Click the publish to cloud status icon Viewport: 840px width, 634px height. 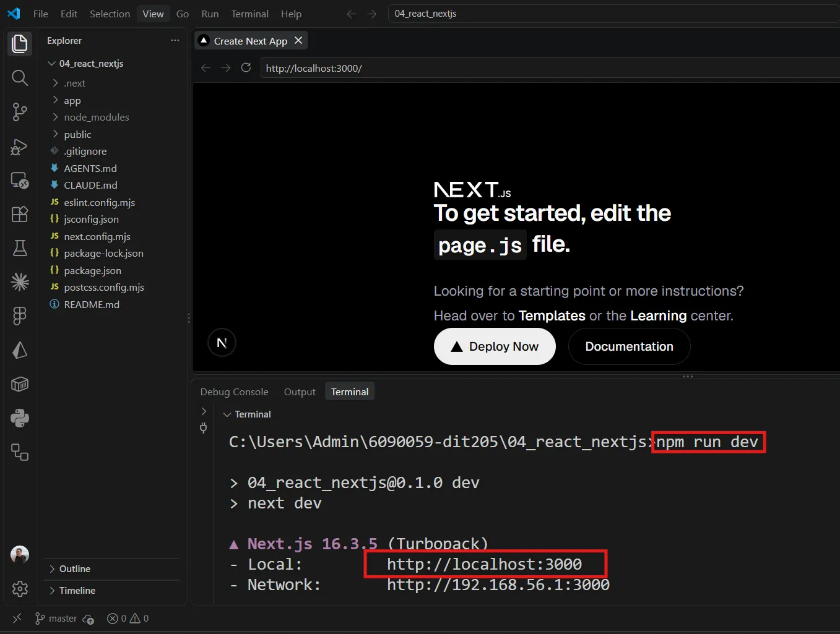pyautogui.click(x=89, y=619)
